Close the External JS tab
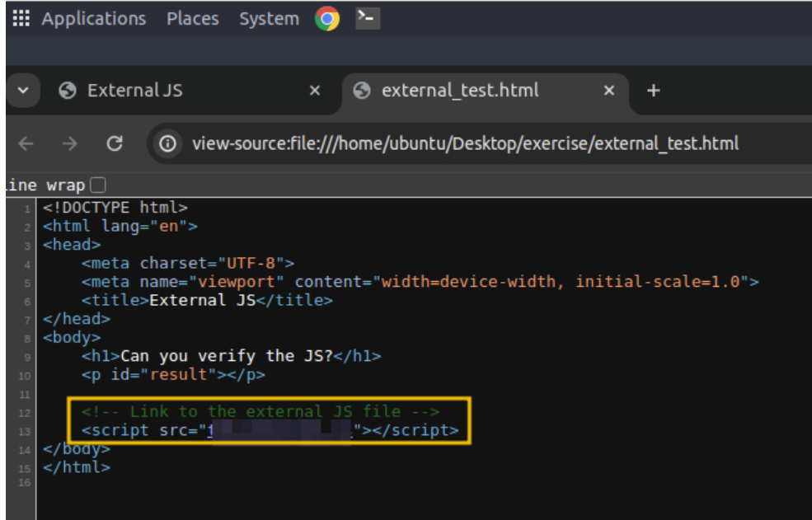Viewport: 812px width, 520px height. tap(314, 91)
